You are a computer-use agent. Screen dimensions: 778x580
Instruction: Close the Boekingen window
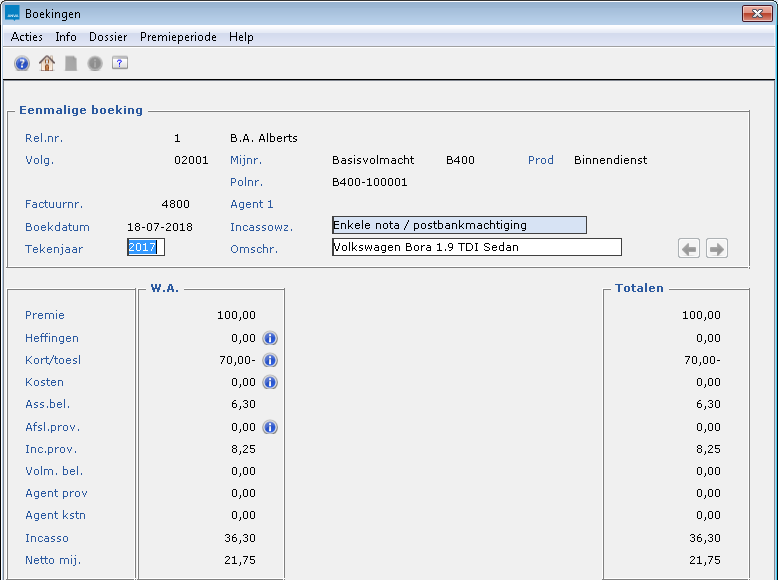754,13
